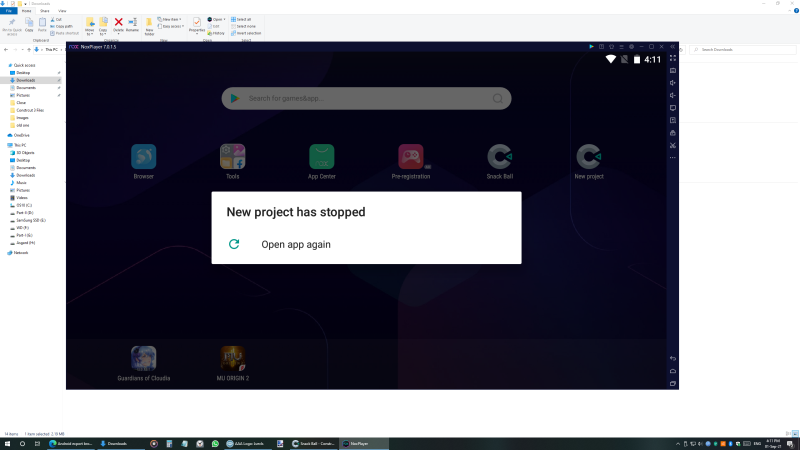Click the screen monitor icon in Nox sidebar
This screenshot has height=450, width=800.
[673, 108]
